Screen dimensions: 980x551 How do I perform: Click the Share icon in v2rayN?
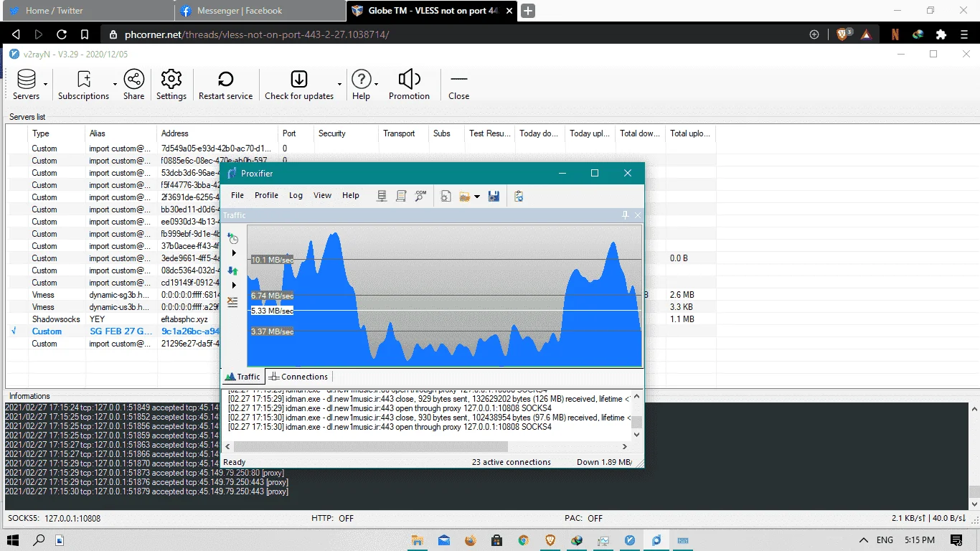tap(133, 85)
